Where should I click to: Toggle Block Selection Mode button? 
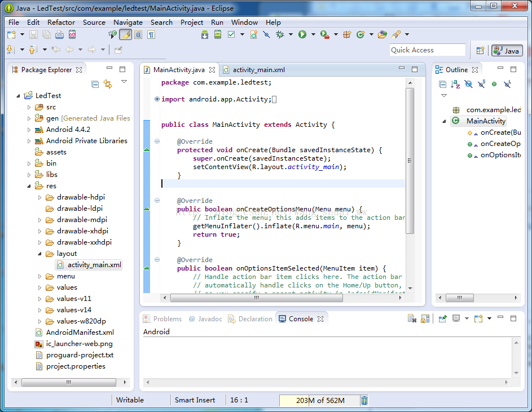(x=138, y=34)
